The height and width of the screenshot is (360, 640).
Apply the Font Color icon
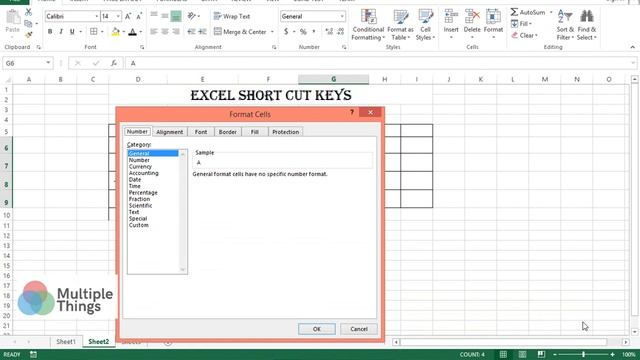coord(132,31)
